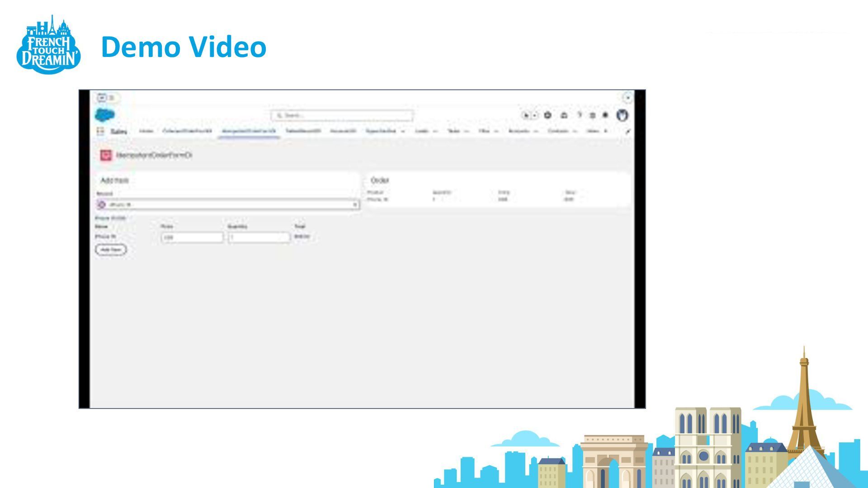
Task: Open the favorites list dropdown arrow
Action: point(534,115)
